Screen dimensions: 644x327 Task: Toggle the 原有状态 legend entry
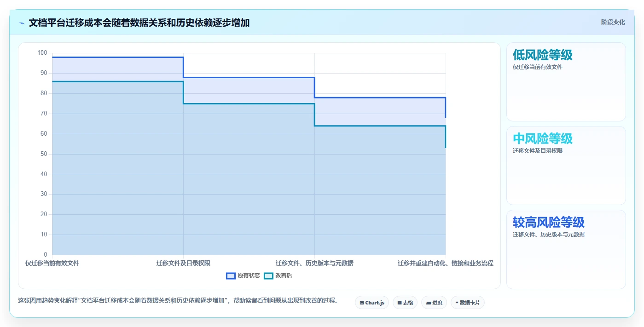243,275
